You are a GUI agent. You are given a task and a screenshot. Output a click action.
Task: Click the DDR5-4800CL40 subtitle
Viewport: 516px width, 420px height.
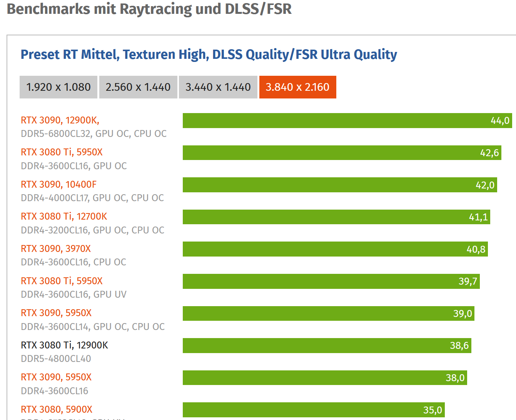point(56,359)
